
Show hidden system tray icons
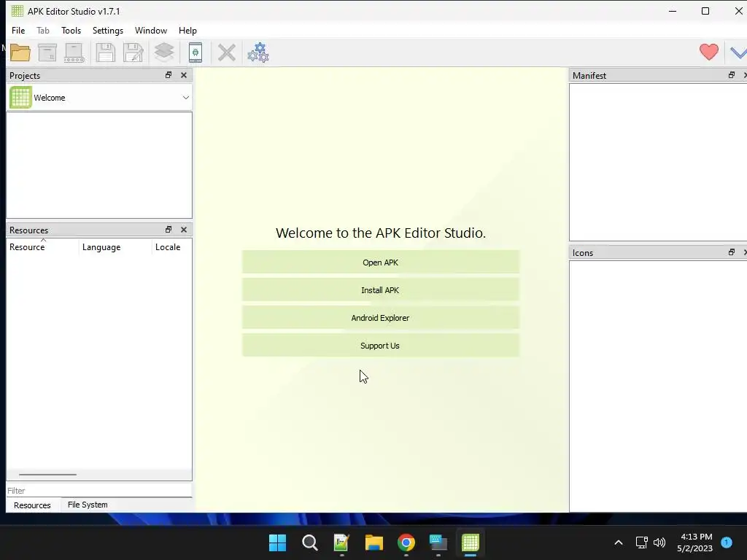click(x=619, y=542)
